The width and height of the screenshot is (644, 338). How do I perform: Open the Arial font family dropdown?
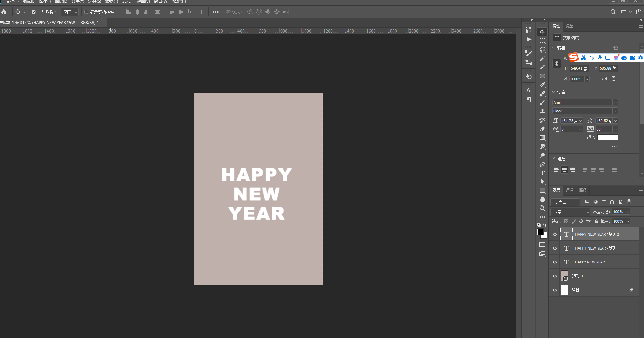(585, 102)
